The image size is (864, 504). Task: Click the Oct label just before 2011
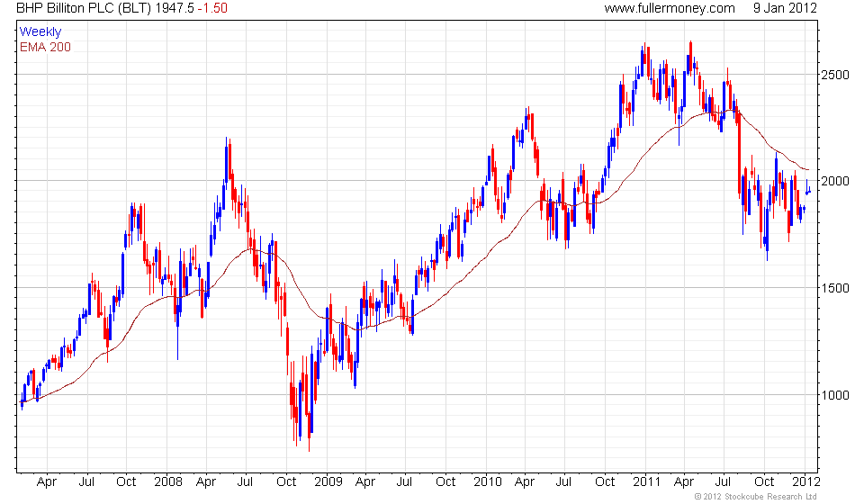[x=605, y=482]
